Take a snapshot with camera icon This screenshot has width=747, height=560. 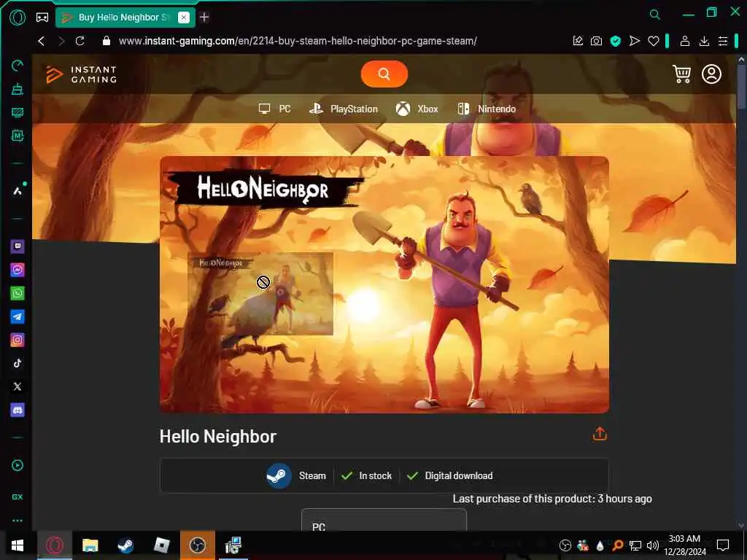pyautogui.click(x=596, y=42)
